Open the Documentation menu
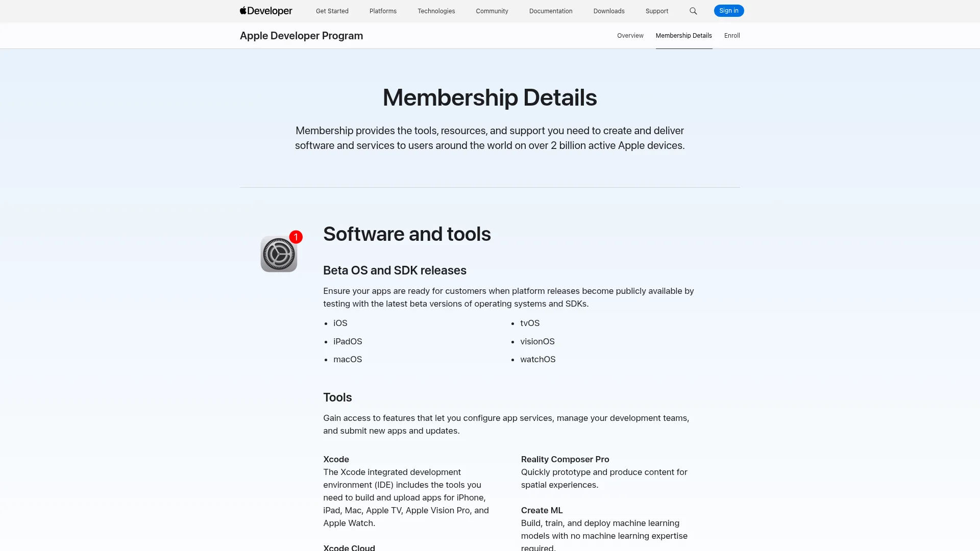This screenshot has width=980, height=551. tap(551, 11)
